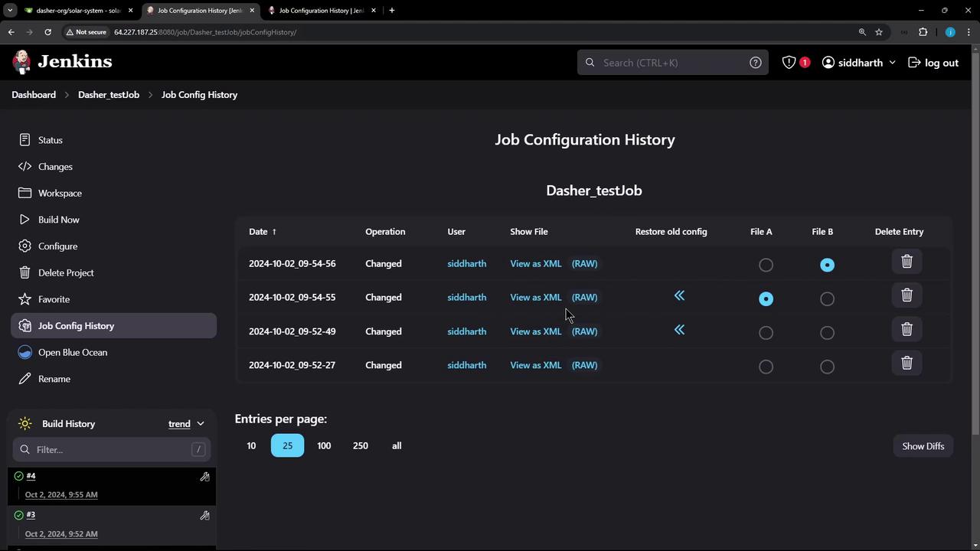The width and height of the screenshot is (980, 551).
Task: Delete the 09-54-56 history entry via trash icon
Action: coord(906,262)
